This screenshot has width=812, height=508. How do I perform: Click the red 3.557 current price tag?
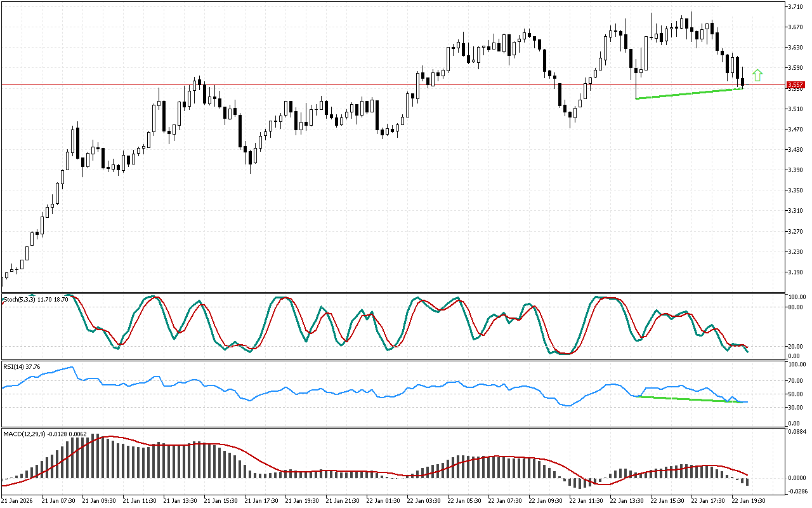(795, 85)
